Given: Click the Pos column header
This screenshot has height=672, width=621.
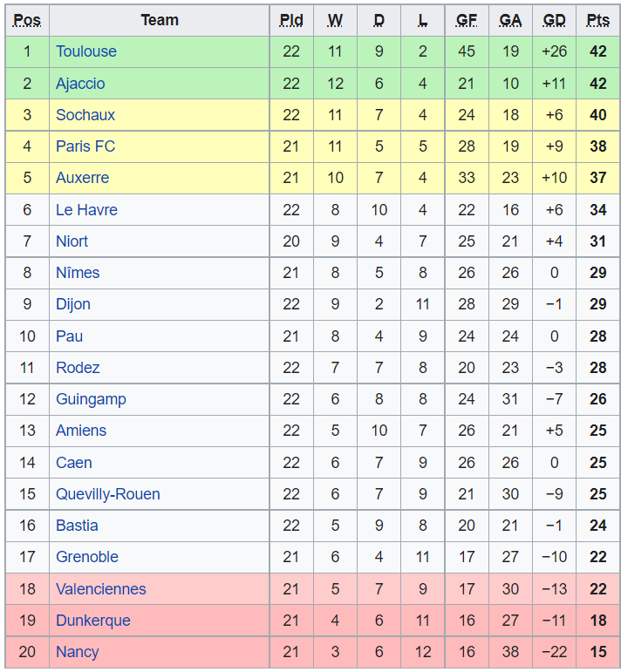Looking at the screenshot, I should click(x=27, y=20).
